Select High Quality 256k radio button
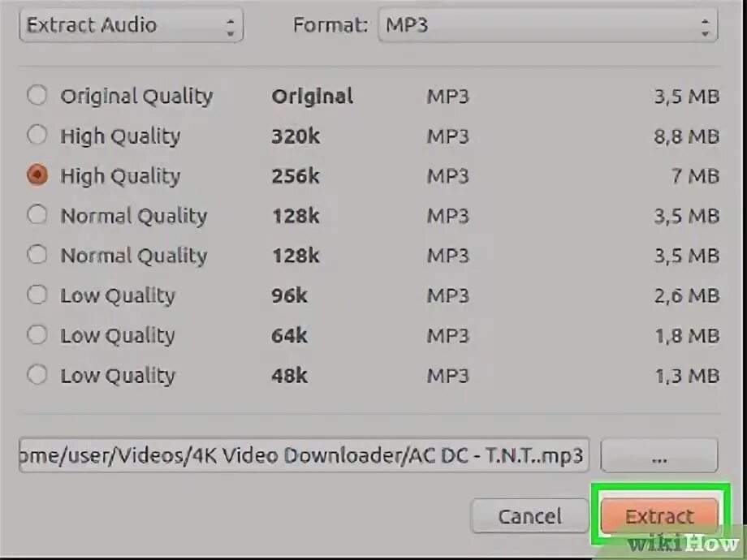Viewport: 747px width, 560px height. 37,174
